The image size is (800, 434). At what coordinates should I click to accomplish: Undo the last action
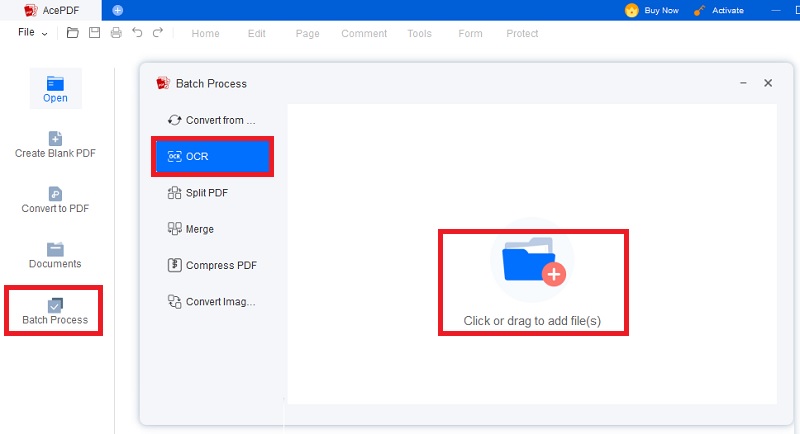pyautogui.click(x=137, y=33)
